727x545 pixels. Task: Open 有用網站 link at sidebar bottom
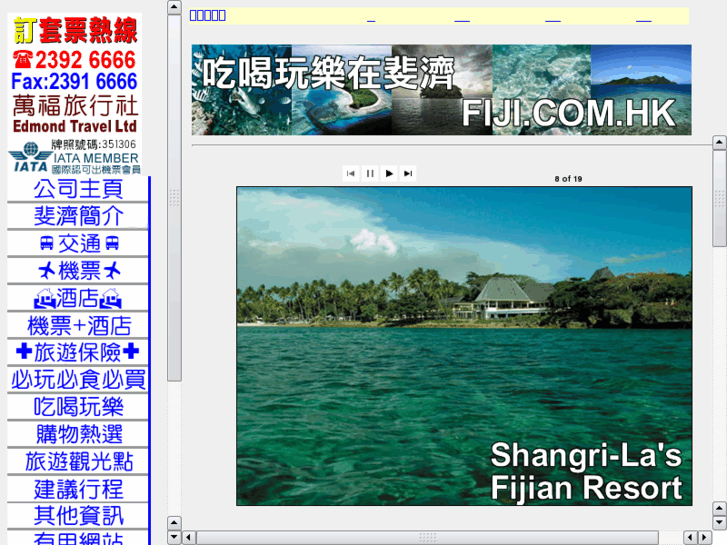click(x=78, y=538)
